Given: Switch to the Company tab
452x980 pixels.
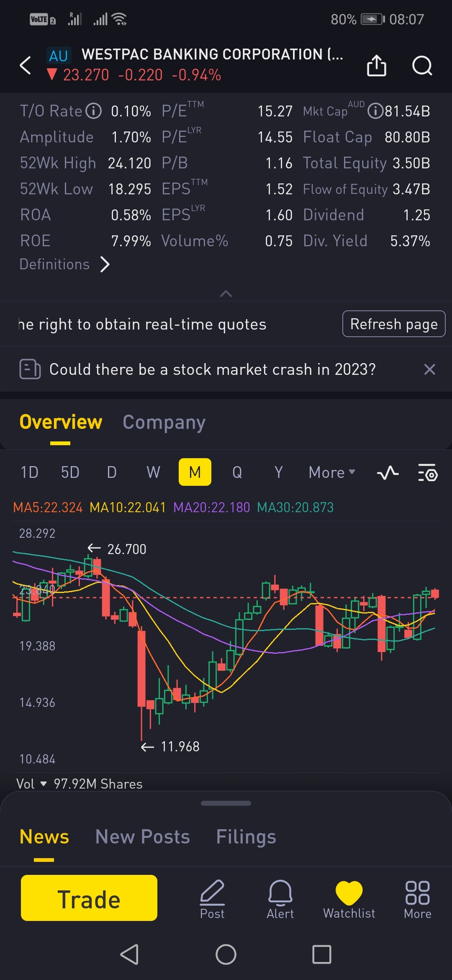Looking at the screenshot, I should pos(164,422).
